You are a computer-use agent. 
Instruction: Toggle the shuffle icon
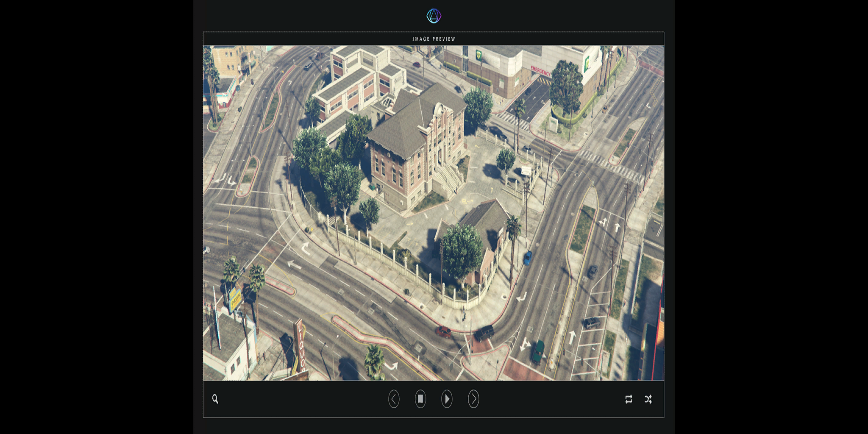(x=648, y=399)
